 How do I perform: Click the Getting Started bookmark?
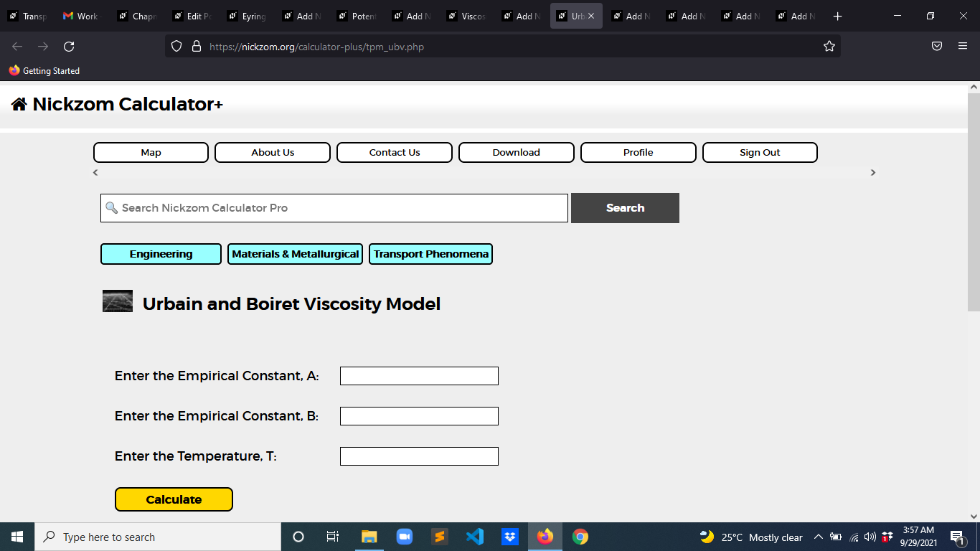pos(44,71)
